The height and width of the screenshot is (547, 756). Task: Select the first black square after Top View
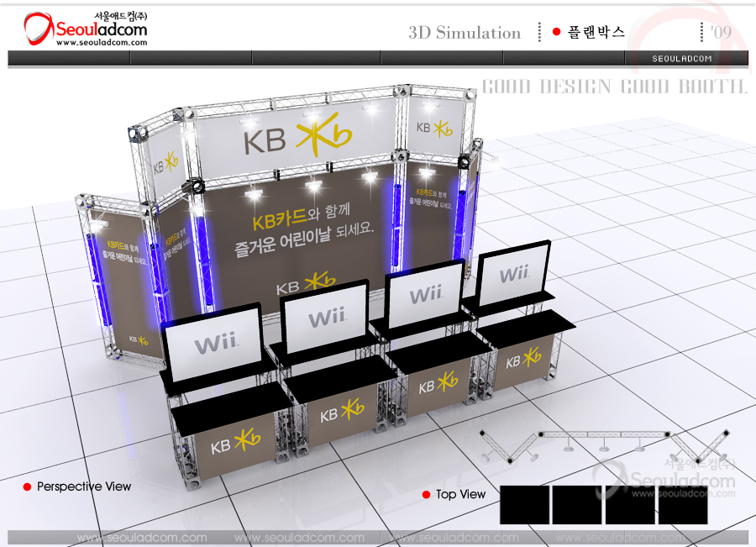pos(524,505)
